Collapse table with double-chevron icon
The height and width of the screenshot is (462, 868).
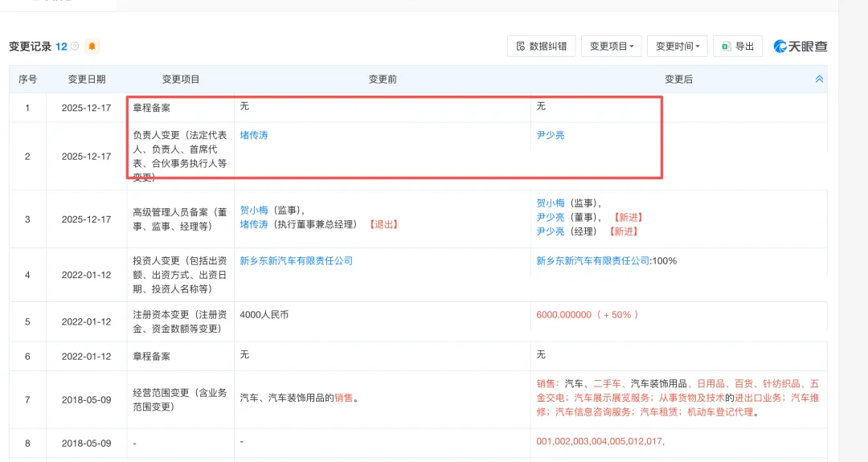coord(819,80)
